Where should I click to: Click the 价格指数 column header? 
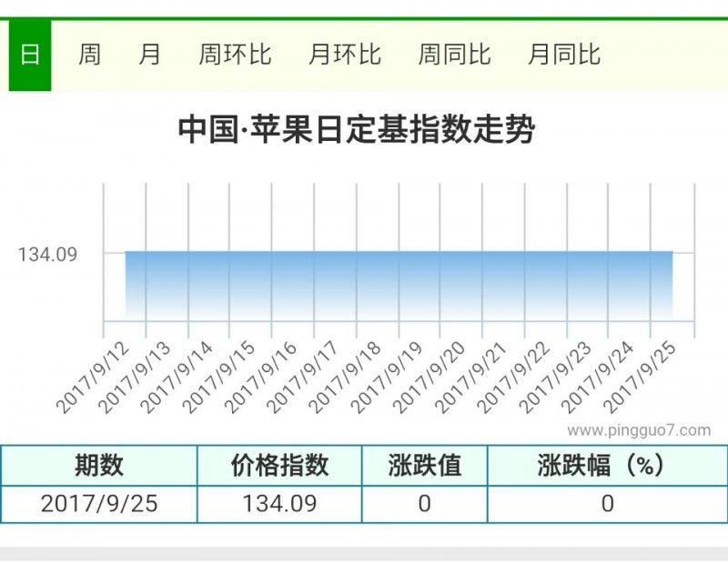279,466
